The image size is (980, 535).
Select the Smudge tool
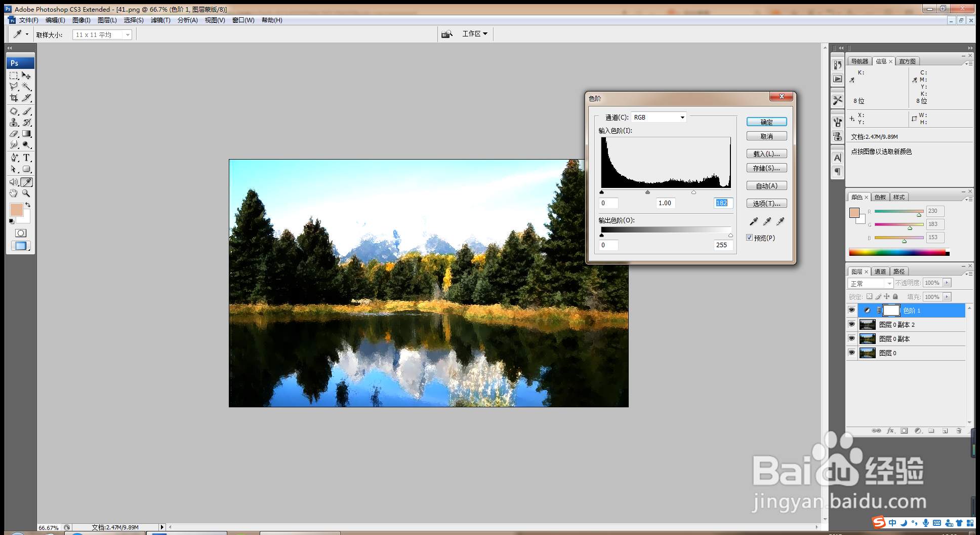click(x=14, y=145)
